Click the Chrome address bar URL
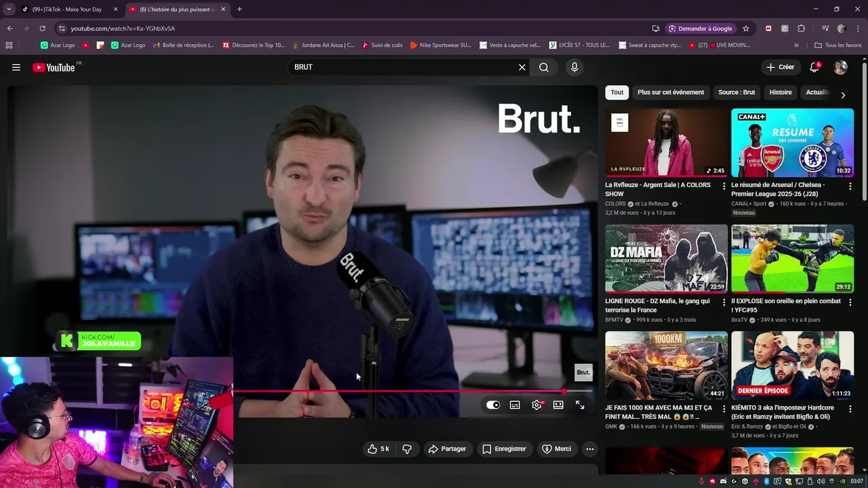The image size is (868, 488). point(123,28)
